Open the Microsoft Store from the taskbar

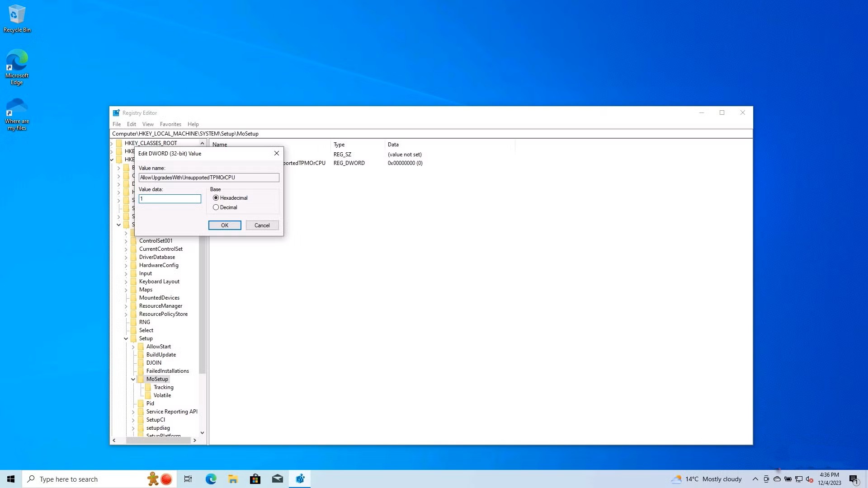[255, 479]
